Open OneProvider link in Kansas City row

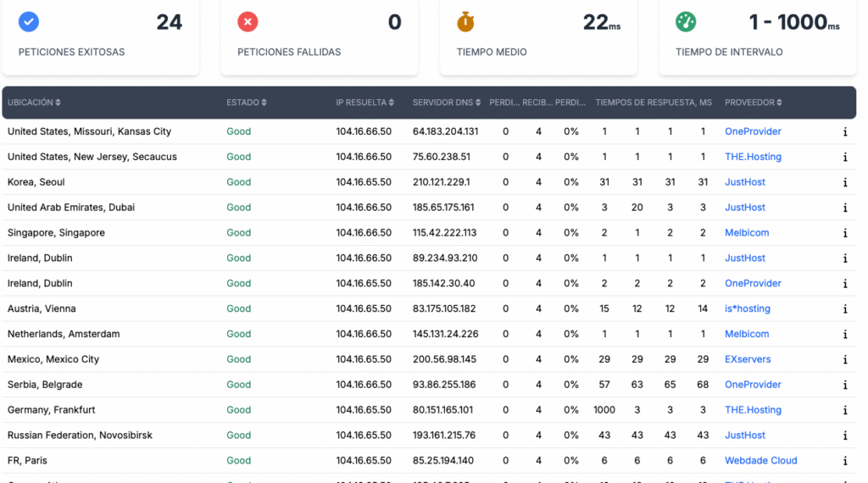coord(753,131)
